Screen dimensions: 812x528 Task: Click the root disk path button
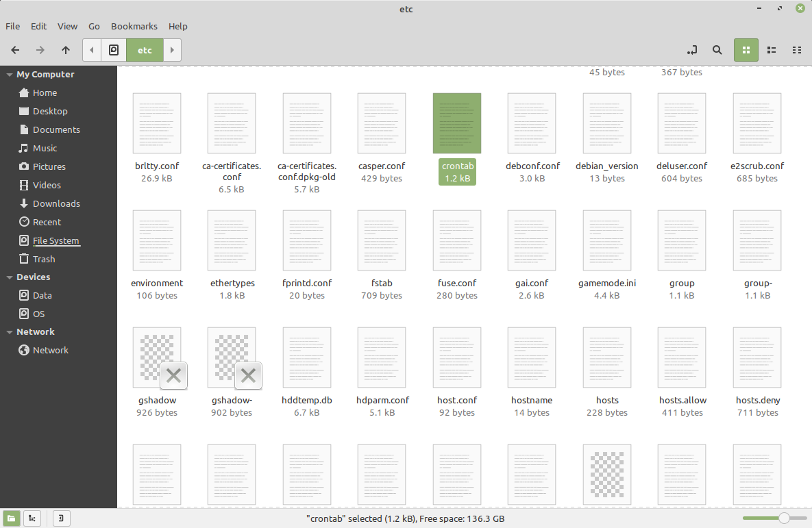point(114,50)
